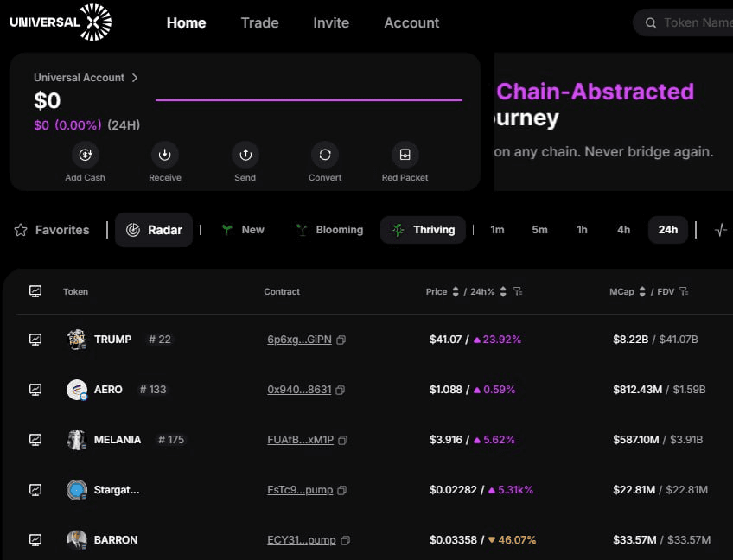Click the search magnifier icon
The height and width of the screenshot is (560, 733).
coord(650,23)
